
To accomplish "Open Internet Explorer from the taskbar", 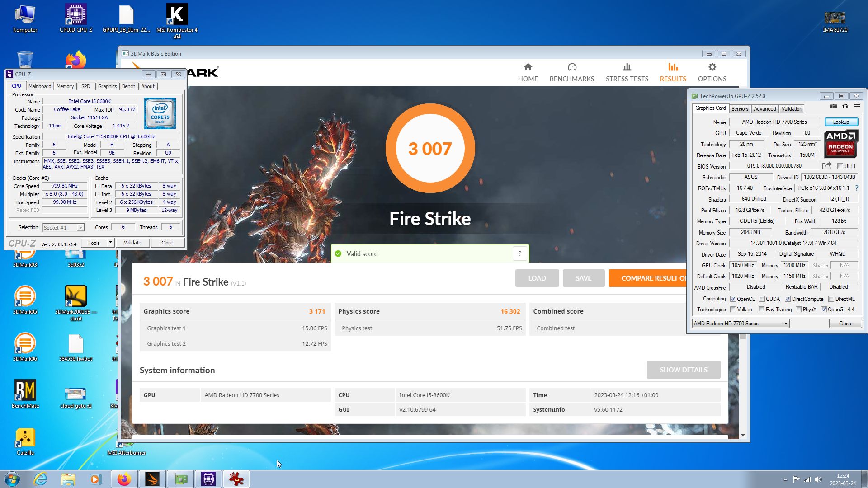I will click(x=40, y=479).
